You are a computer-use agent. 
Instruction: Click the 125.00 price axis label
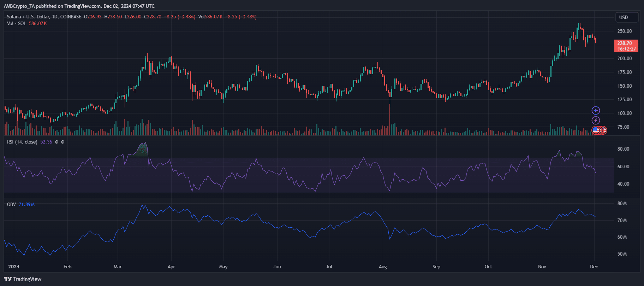coord(625,99)
